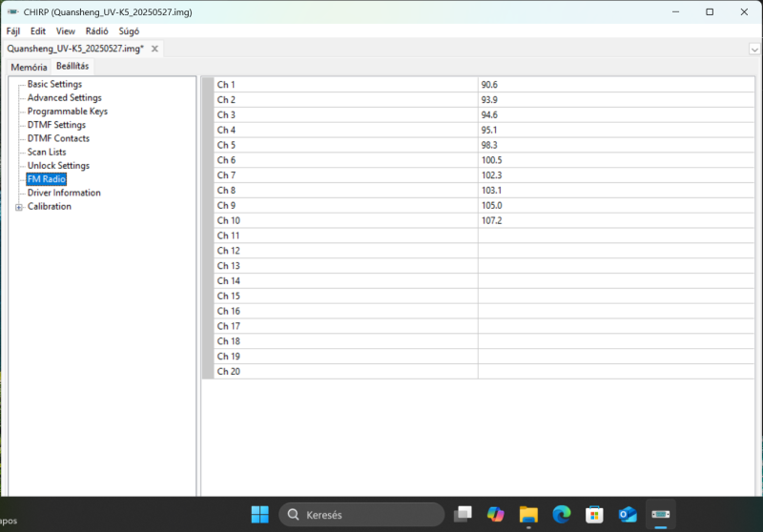
Task: Select the Calibration tree item label
Action: click(x=50, y=207)
